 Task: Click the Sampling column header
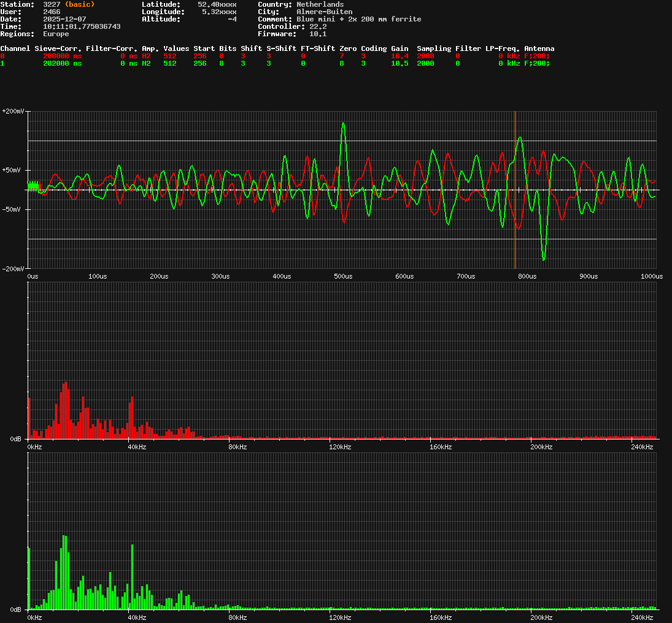pyautogui.click(x=434, y=48)
